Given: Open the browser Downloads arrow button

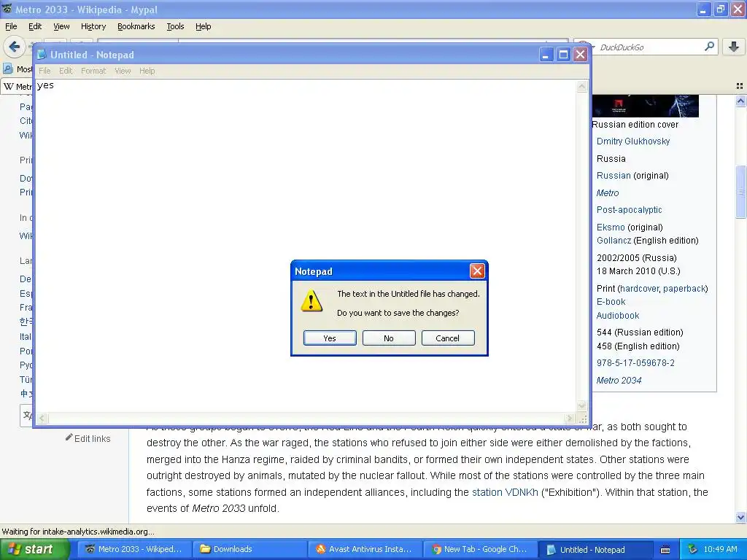Looking at the screenshot, I should (734, 47).
